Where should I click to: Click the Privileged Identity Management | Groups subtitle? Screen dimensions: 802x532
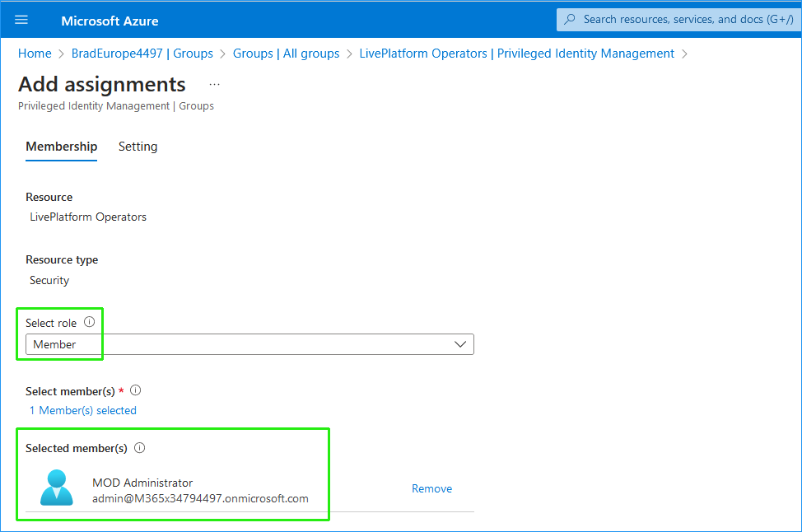click(116, 106)
